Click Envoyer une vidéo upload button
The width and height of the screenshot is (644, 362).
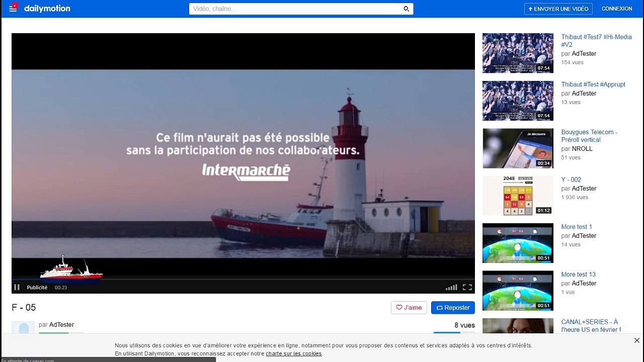pyautogui.click(x=558, y=9)
